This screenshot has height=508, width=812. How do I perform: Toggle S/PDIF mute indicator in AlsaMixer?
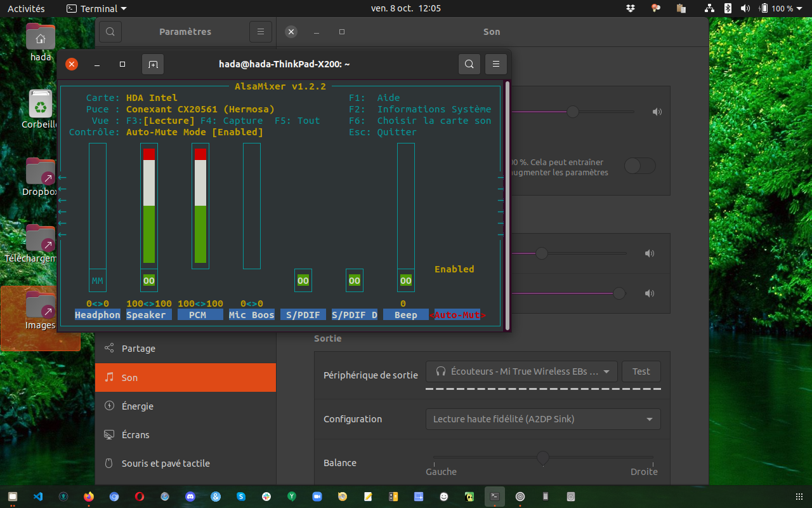click(303, 281)
